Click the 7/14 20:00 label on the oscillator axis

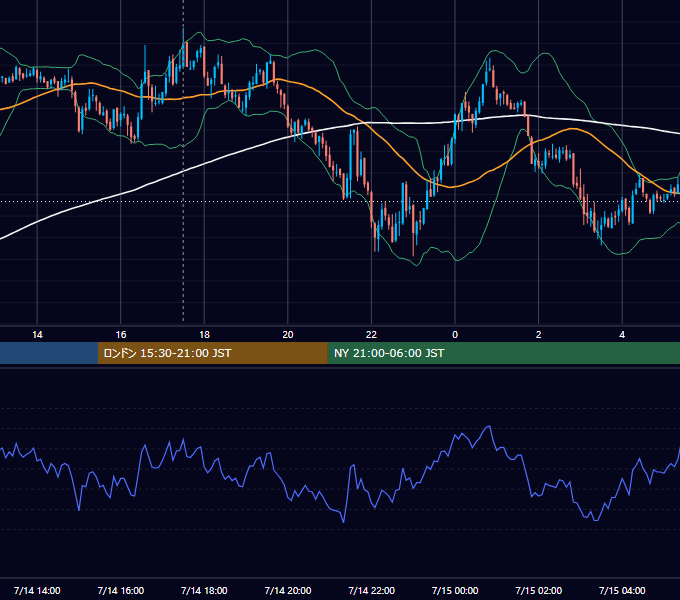(288, 590)
